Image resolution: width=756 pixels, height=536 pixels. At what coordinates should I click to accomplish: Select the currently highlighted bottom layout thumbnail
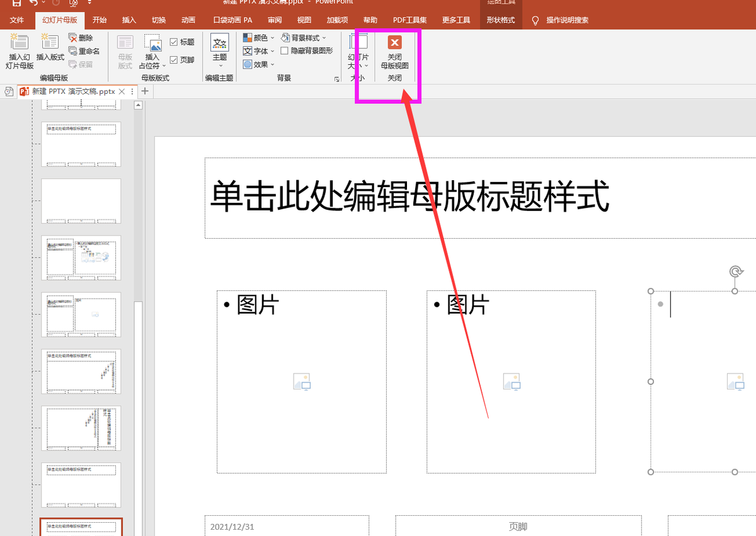point(81,527)
